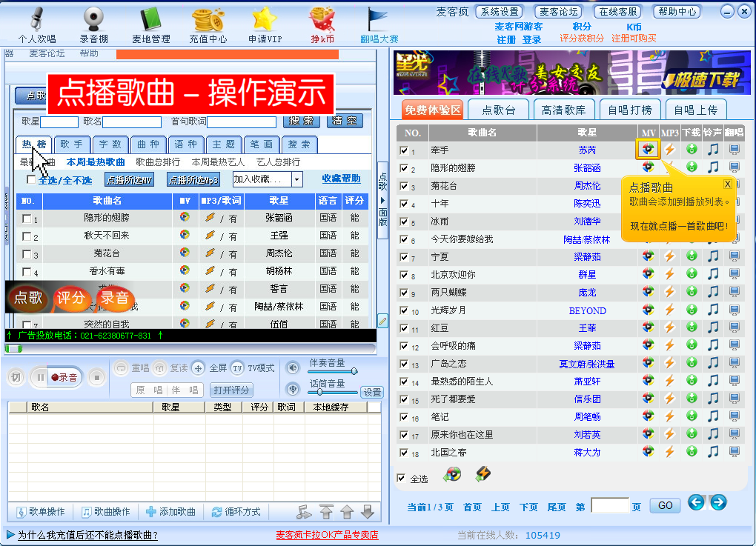Click MP3 pencil icon for 香水有毒

coord(210,270)
